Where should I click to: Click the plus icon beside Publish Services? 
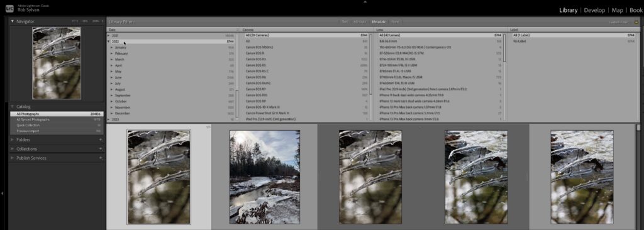[101, 158]
